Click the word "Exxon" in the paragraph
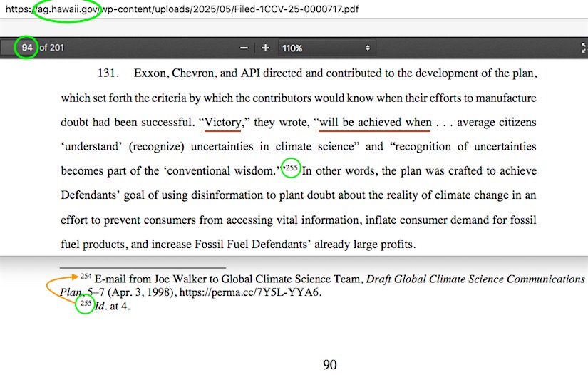The image size is (588, 375). coord(150,73)
